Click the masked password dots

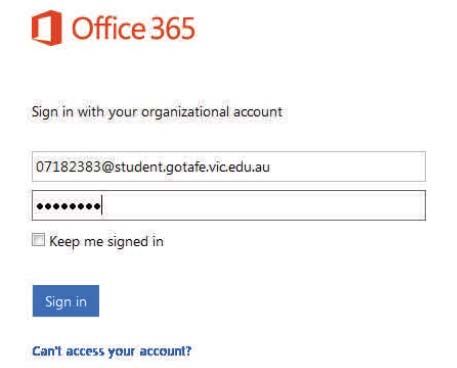[68, 206]
